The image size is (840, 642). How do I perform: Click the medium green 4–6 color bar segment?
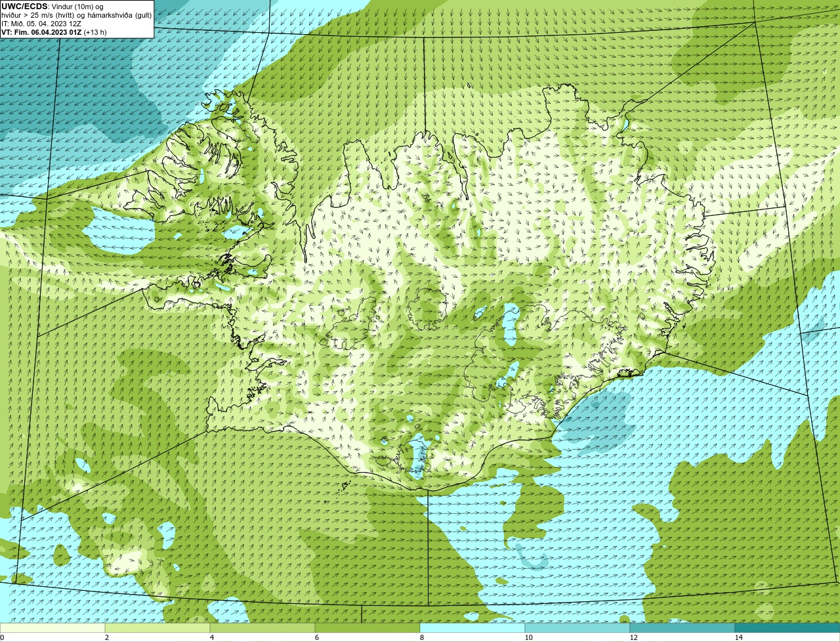click(262, 628)
